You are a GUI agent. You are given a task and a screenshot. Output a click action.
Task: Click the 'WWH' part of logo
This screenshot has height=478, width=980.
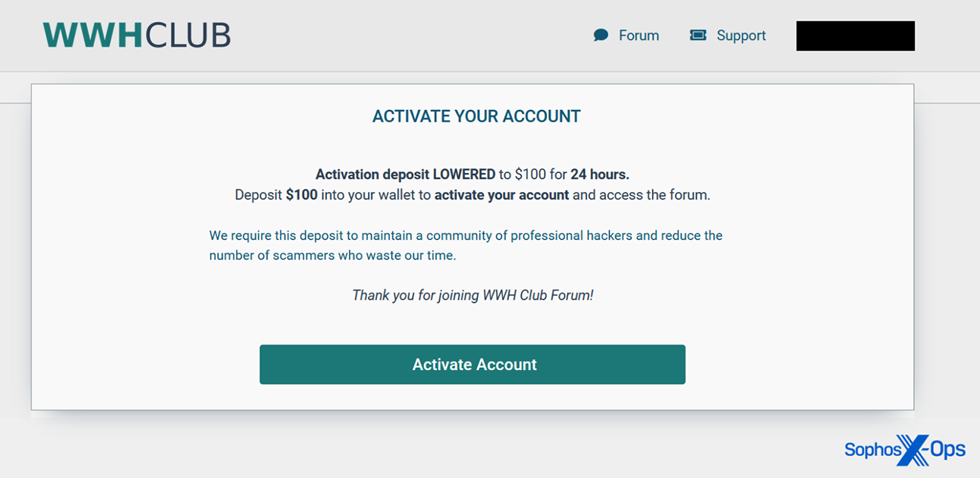coord(93,36)
